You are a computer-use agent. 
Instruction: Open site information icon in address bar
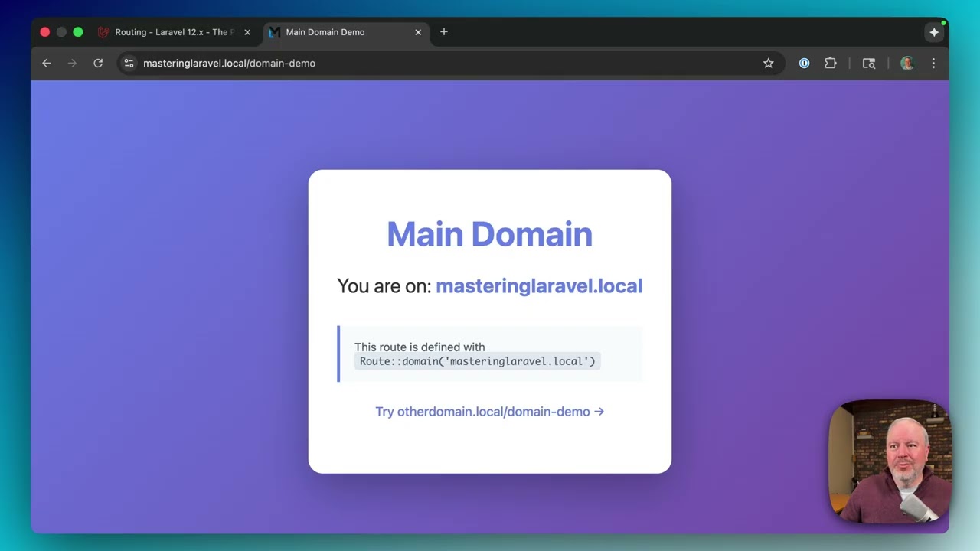(x=129, y=64)
